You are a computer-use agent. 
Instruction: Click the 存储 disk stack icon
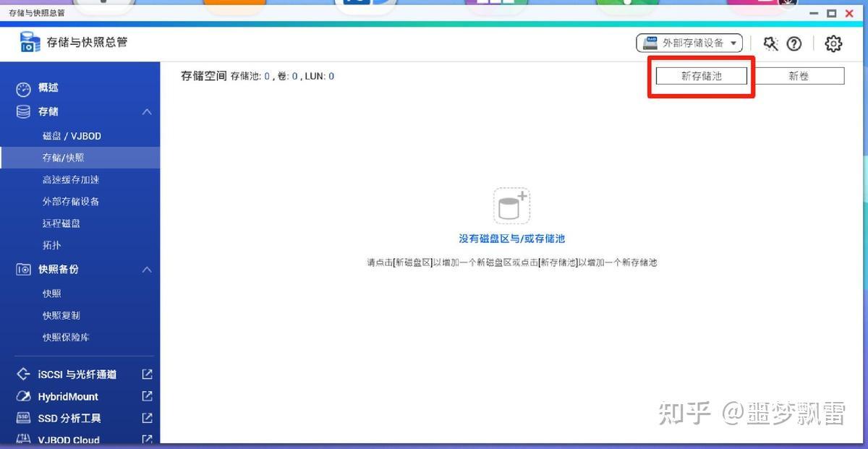click(23, 112)
